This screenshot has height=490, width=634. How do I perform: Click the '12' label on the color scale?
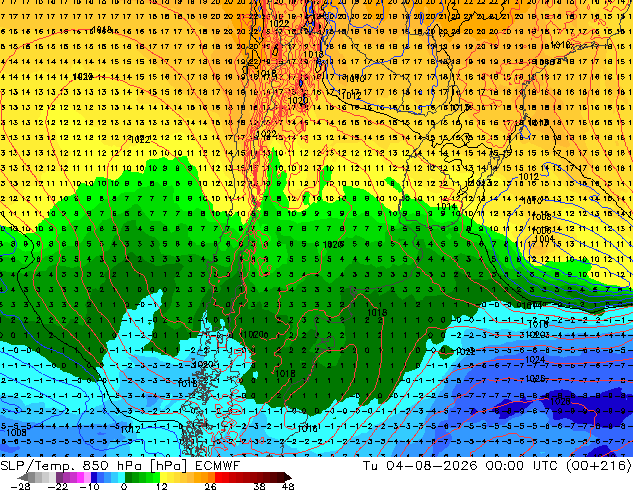tap(162, 486)
